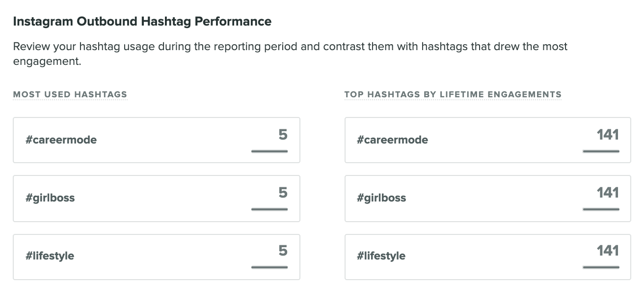Image resolution: width=644 pixels, height=288 pixels.
Task: Click the engagement bar under #lifestyle 141
Action: pos(601,267)
